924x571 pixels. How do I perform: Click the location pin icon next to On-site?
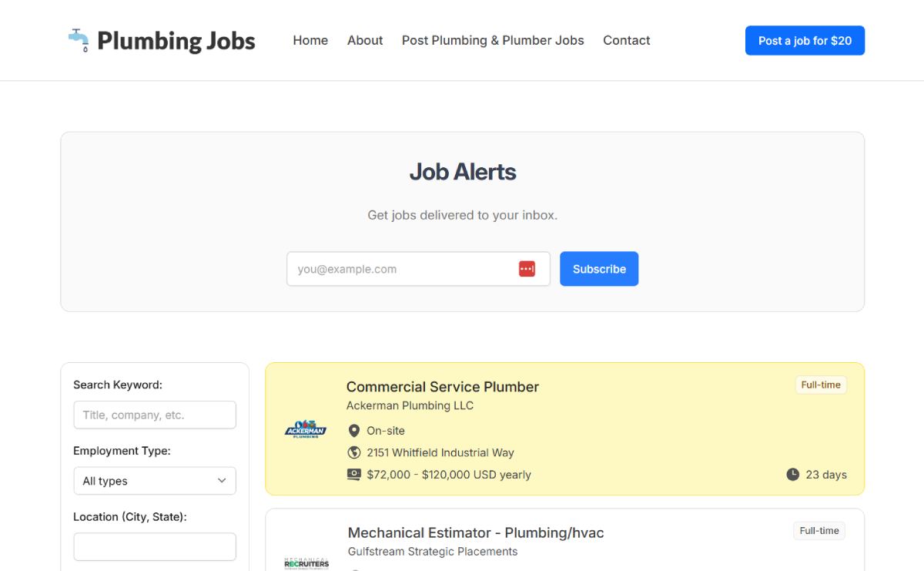click(354, 431)
